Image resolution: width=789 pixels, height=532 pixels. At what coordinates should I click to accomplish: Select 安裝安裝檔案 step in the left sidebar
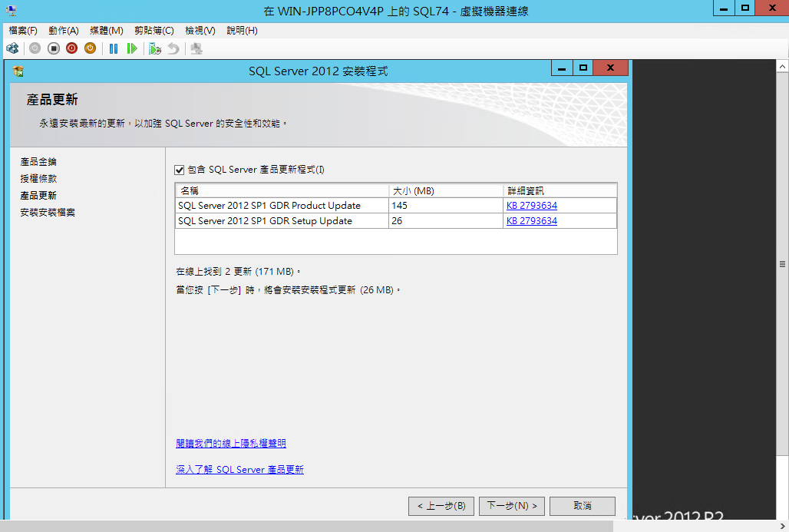click(x=48, y=213)
